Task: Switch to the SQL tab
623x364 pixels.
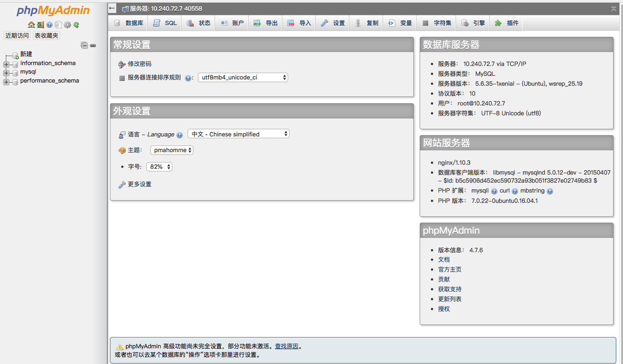Action: pyautogui.click(x=165, y=23)
